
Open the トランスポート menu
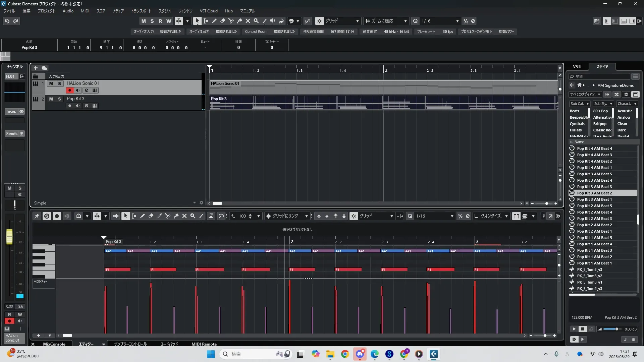[141, 11]
